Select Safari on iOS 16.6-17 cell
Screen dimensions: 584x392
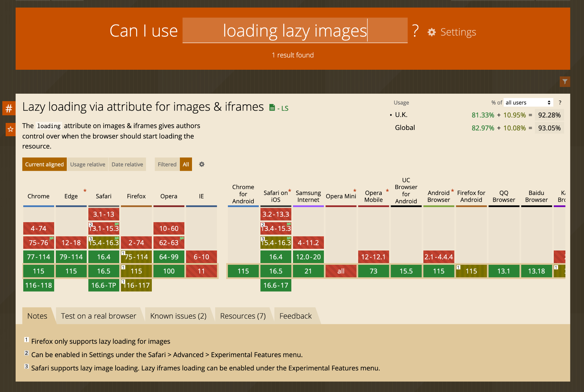276,285
